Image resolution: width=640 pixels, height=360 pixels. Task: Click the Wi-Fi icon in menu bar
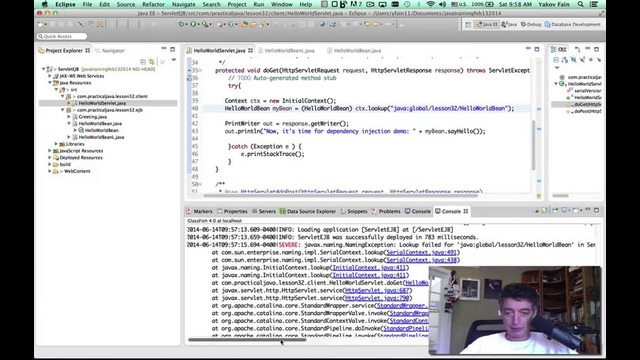click(430, 4)
